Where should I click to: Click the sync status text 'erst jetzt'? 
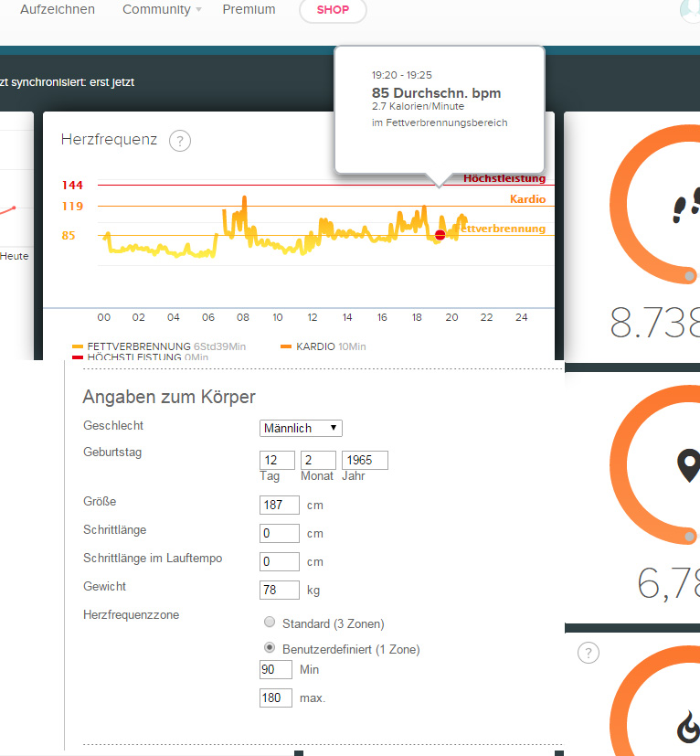[111, 82]
